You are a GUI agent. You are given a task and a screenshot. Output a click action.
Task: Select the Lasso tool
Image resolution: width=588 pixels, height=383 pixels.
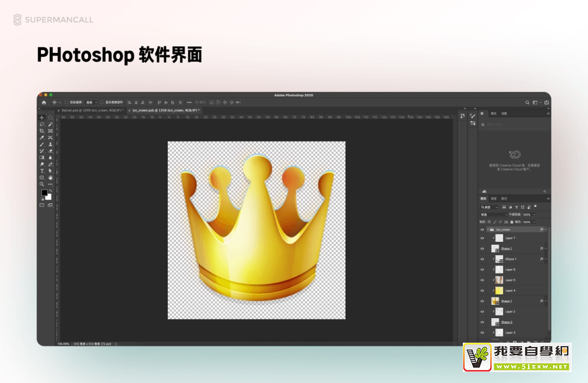coord(42,124)
